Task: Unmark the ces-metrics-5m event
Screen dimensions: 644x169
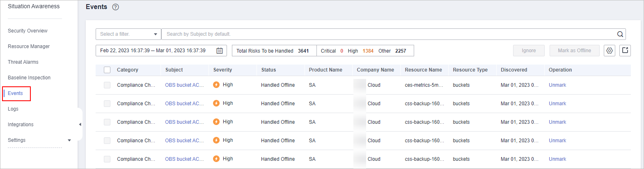Action: (557, 85)
